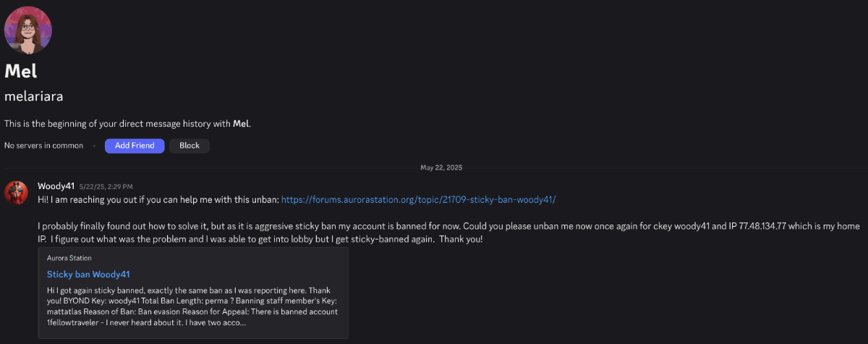Click the message paragraph containing the home IP
The height and width of the screenshot is (344, 868).
pos(448,232)
